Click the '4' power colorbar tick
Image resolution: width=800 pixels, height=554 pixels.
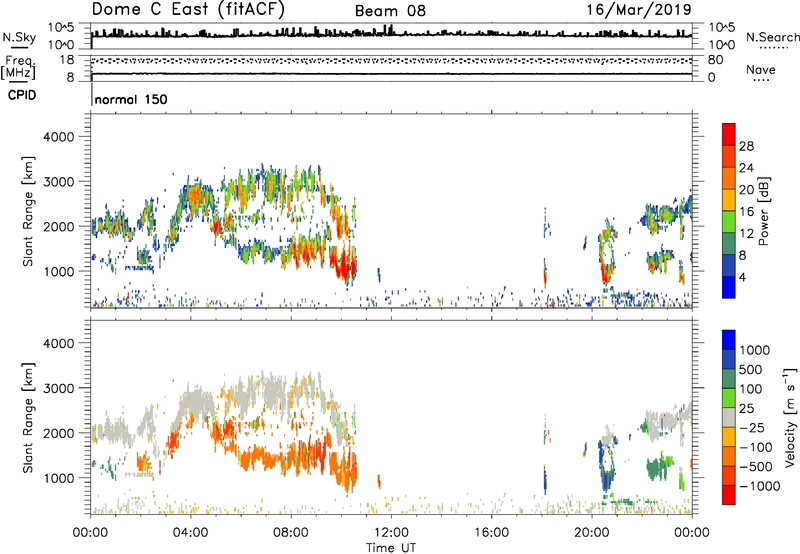[x=742, y=277]
